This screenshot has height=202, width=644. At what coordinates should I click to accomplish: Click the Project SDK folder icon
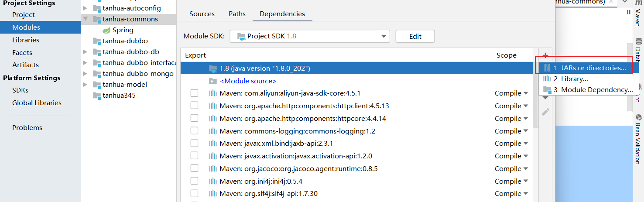coord(241,36)
